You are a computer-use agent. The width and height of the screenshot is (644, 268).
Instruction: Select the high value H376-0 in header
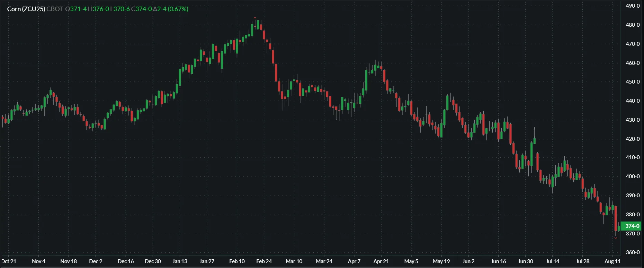tap(98, 9)
